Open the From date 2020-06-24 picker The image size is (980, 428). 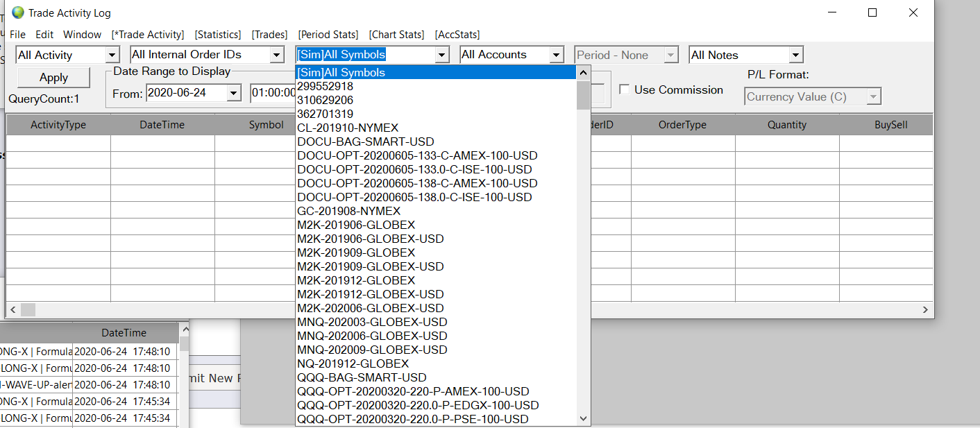pos(233,93)
